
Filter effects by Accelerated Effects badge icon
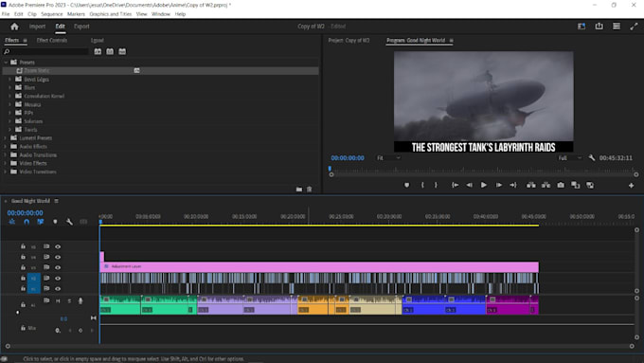pyautogui.click(x=98, y=51)
